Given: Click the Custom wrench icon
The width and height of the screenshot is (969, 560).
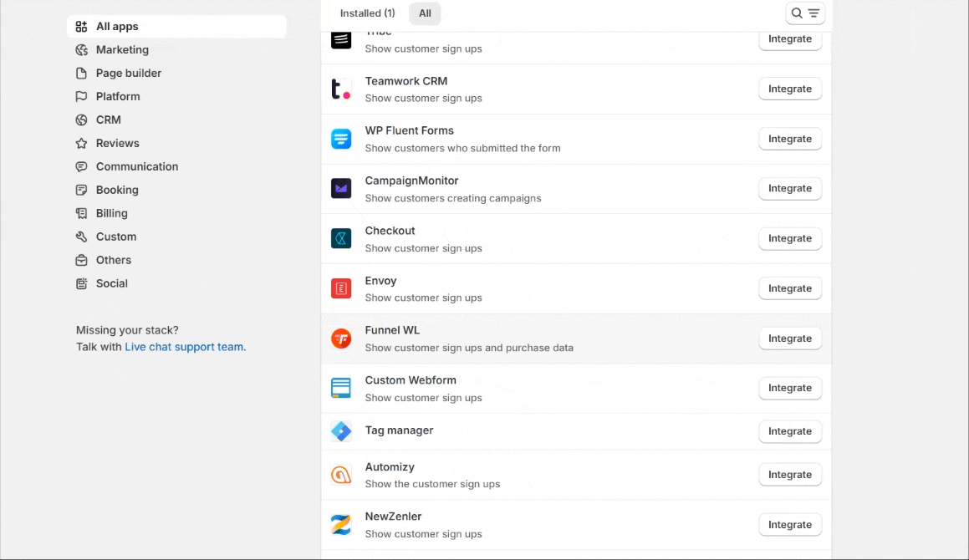Looking at the screenshot, I should (81, 237).
